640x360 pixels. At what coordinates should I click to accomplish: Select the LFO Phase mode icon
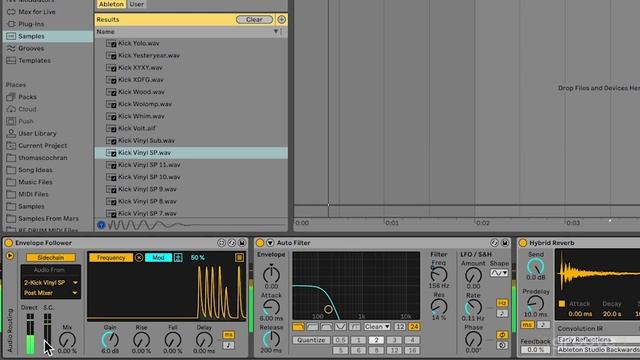point(502,335)
